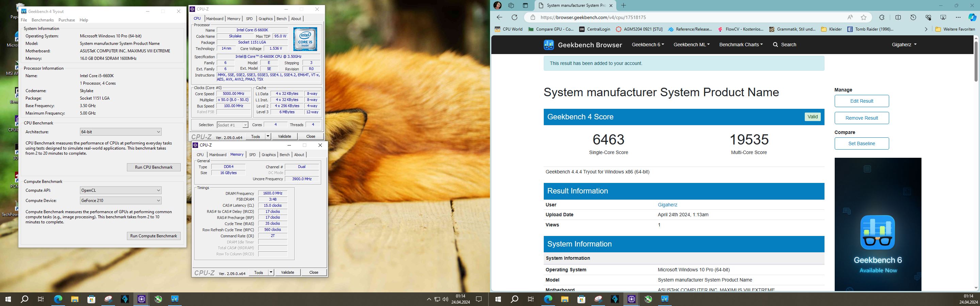Image resolution: width=980 pixels, height=306 pixels.
Task: Click Remove Result button
Action: coord(861,118)
